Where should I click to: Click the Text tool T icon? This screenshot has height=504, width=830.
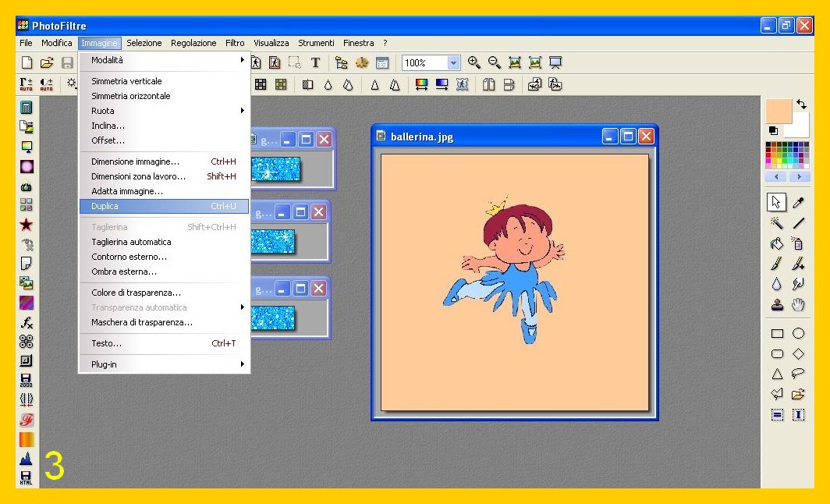click(x=315, y=63)
